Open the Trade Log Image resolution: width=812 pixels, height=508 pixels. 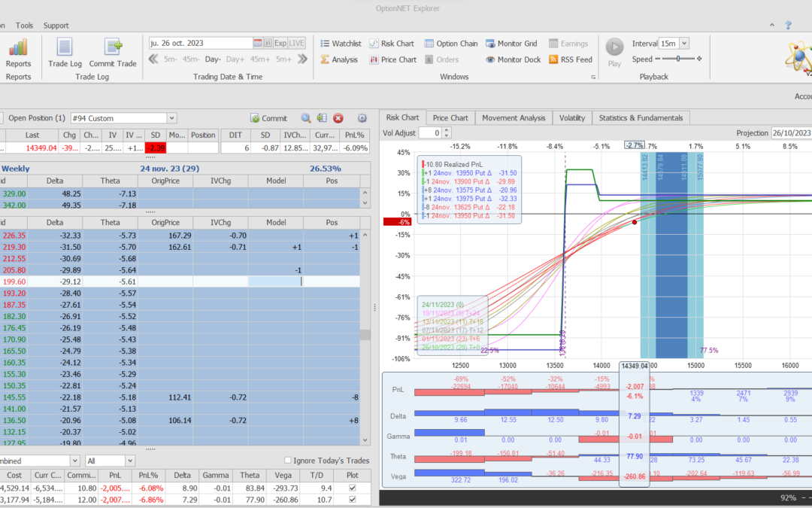tap(65, 51)
